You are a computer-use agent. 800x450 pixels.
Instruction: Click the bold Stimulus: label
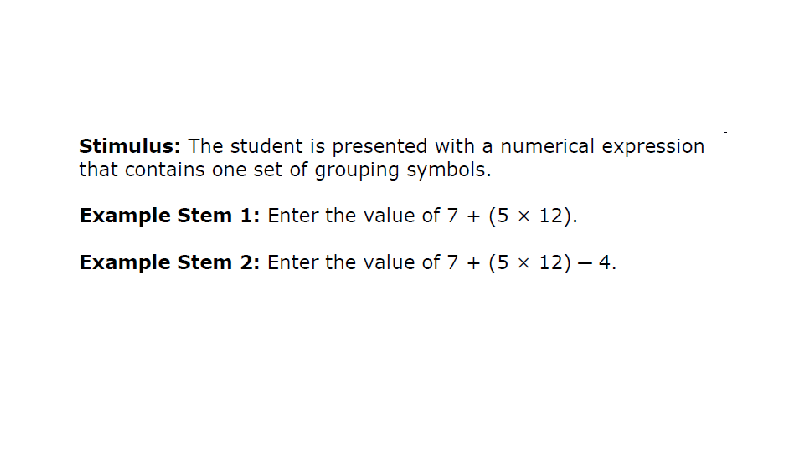[x=130, y=146]
